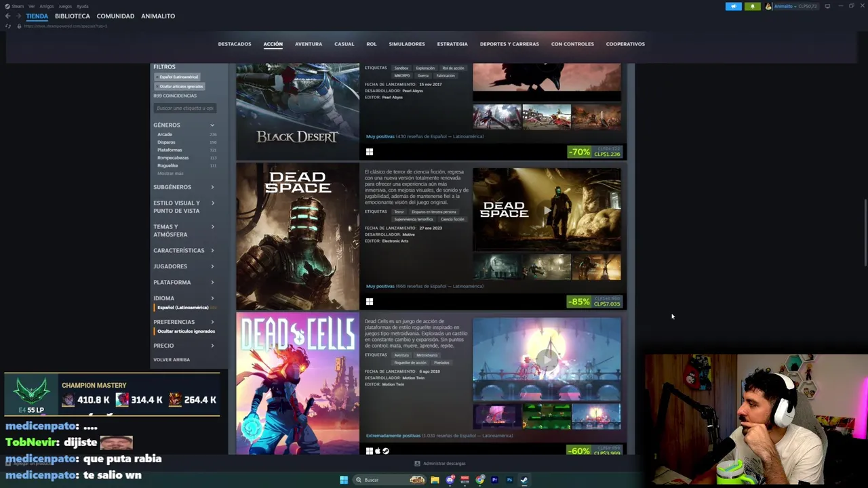This screenshot has width=868, height=488.
Task: Switch to the Estrategia category tab
Action: [452, 44]
